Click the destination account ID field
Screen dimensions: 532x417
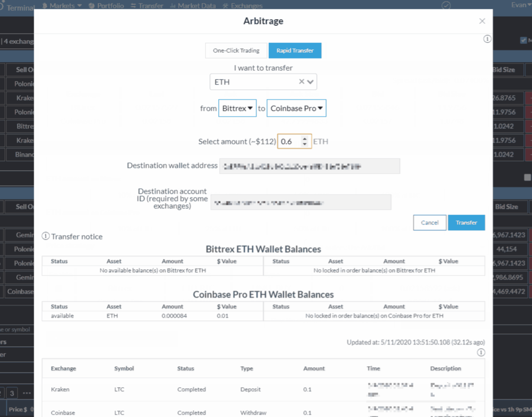pyautogui.click(x=301, y=202)
